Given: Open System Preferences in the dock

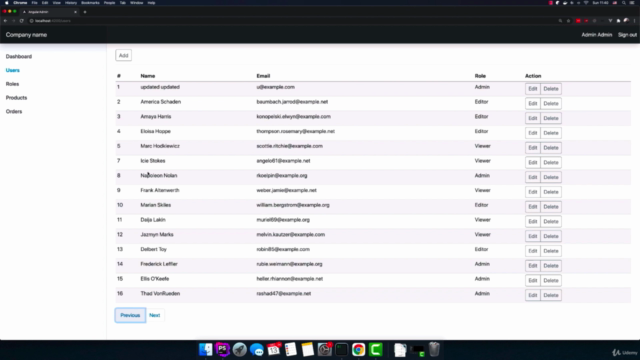Looking at the screenshot, I should tap(324, 349).
